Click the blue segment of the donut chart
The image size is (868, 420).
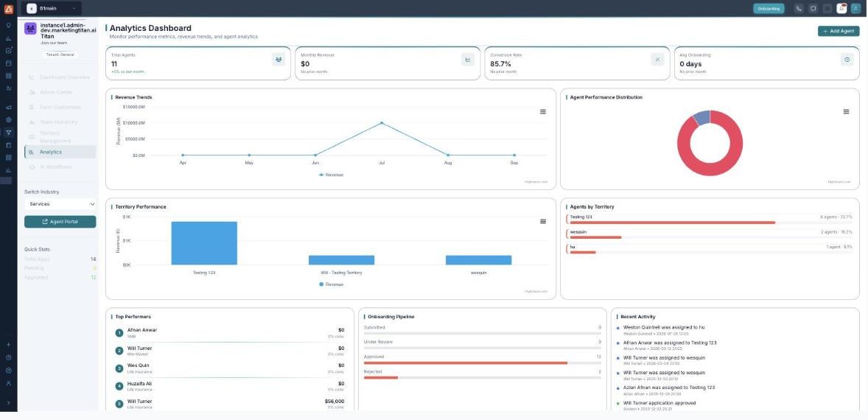click(x=701, y=116)
